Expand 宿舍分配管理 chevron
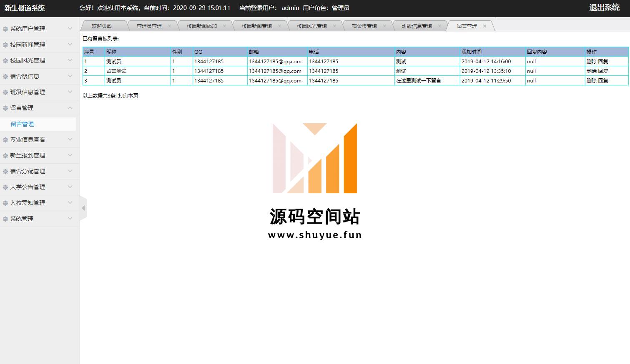This screenshot has width=630, height=364. click(70, 171)
